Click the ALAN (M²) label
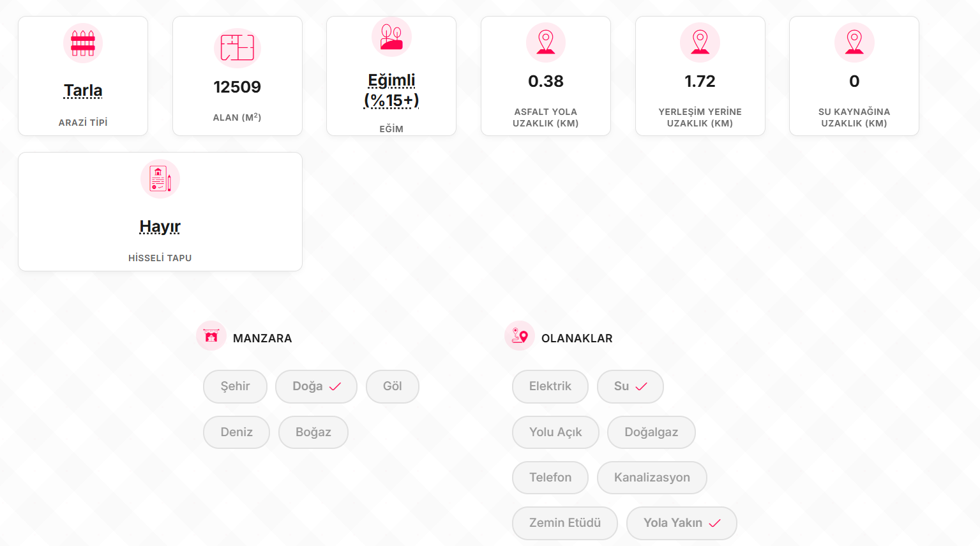Viewport: 980px width, 546px height. pyautogui.click(x=237, y=118)
